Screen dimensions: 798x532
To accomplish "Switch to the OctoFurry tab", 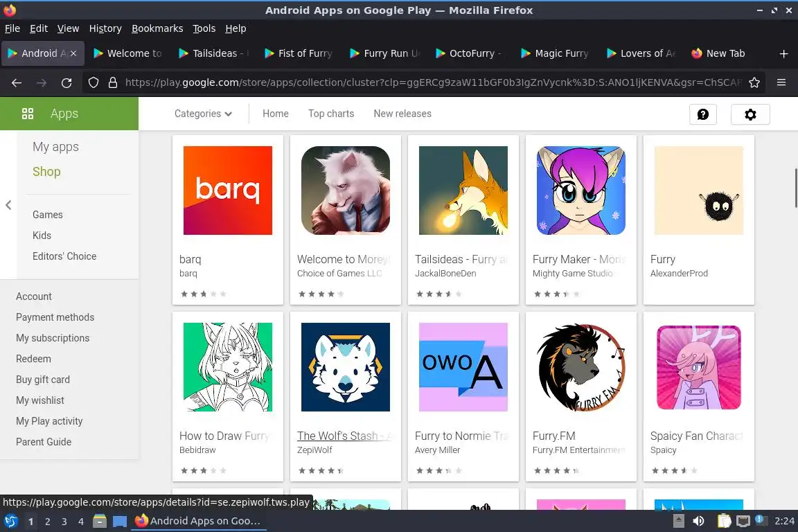I will 470,53.
